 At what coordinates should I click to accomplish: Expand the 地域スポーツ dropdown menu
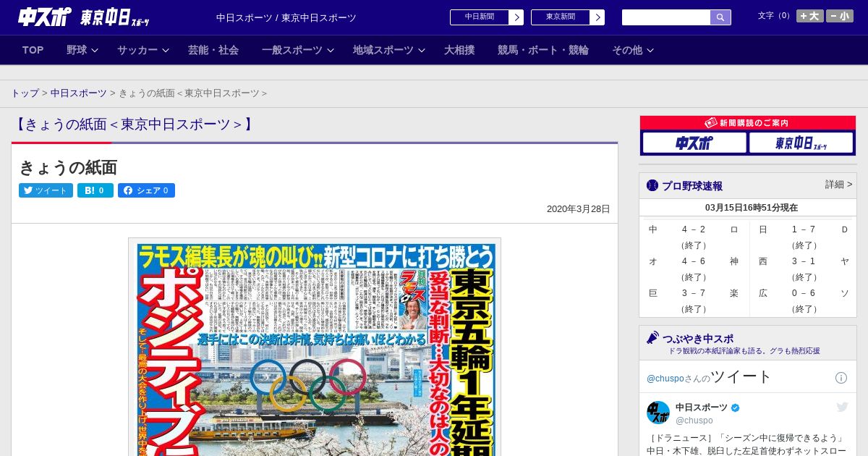tap(389, 50)
